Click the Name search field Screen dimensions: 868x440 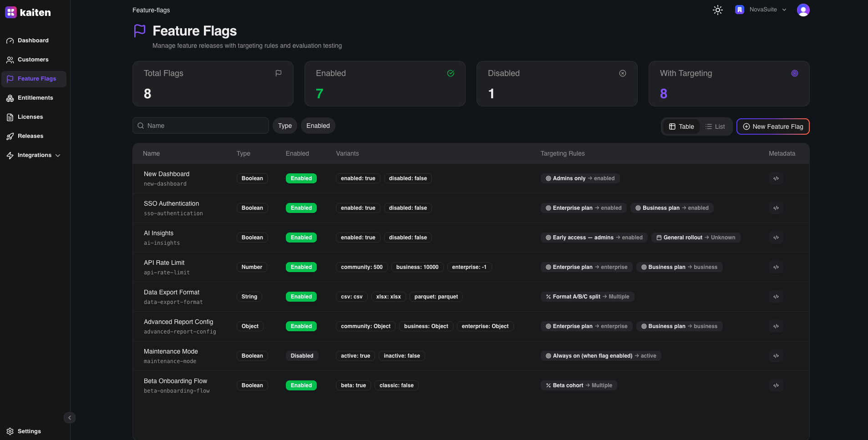pos(201,126)
